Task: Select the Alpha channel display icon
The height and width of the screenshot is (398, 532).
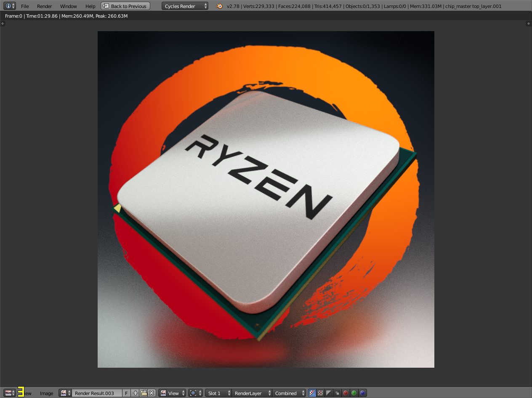Action: pos(329,393)
